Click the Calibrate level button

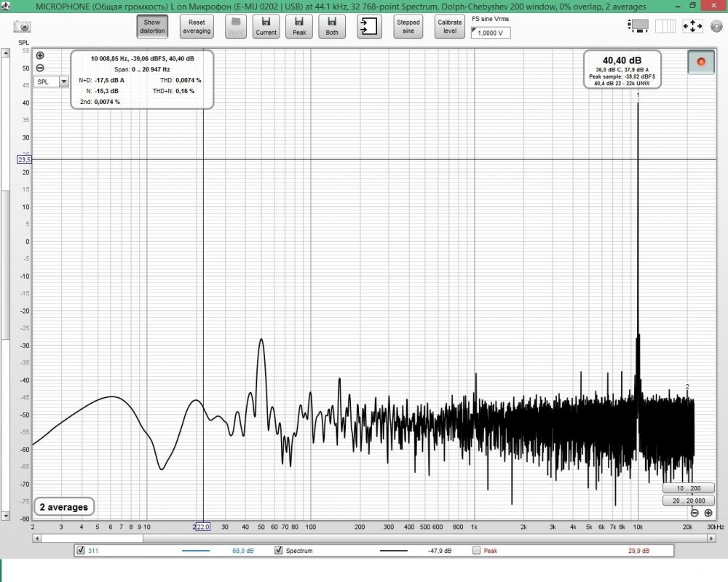pyautogui.click(x=449, y=26)
